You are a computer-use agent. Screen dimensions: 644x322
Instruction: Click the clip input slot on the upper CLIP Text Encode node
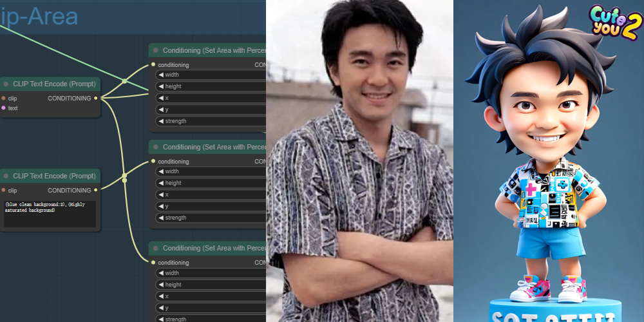3,98
